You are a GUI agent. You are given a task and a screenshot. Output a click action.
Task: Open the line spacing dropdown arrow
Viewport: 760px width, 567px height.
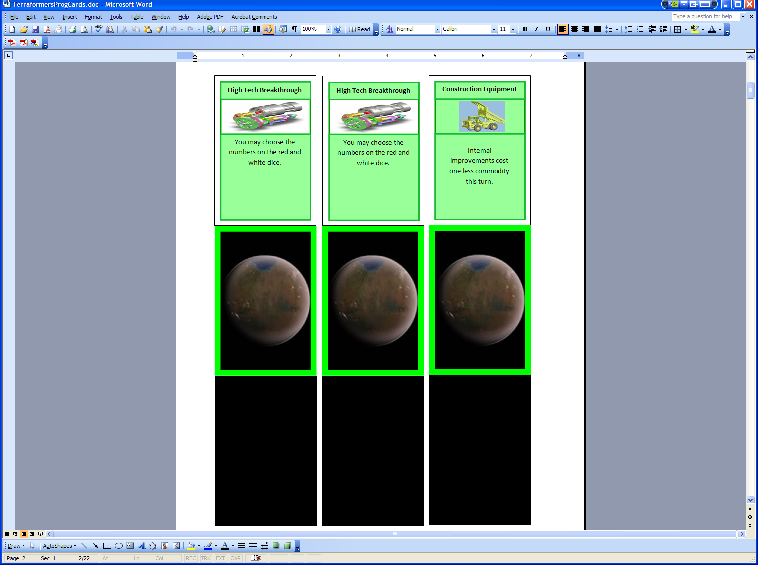coord(617,29)
